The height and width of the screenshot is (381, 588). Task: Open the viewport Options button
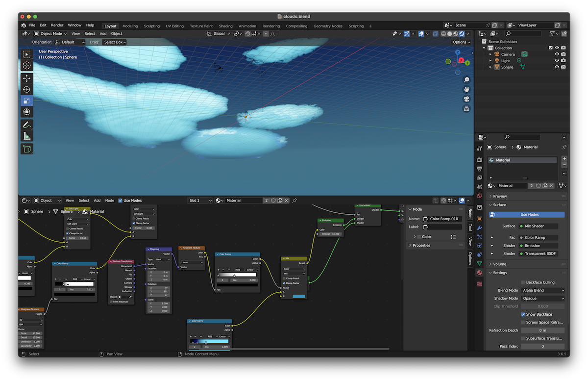pyautogui.click(x=461, y=42)
